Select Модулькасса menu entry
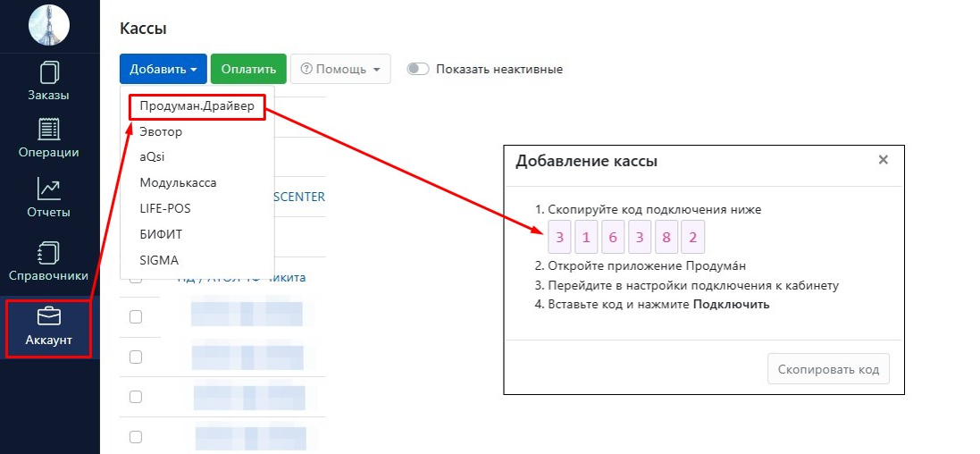Image resolution: width=980 pixels, height=454 pixels. [x=178, y=183]
